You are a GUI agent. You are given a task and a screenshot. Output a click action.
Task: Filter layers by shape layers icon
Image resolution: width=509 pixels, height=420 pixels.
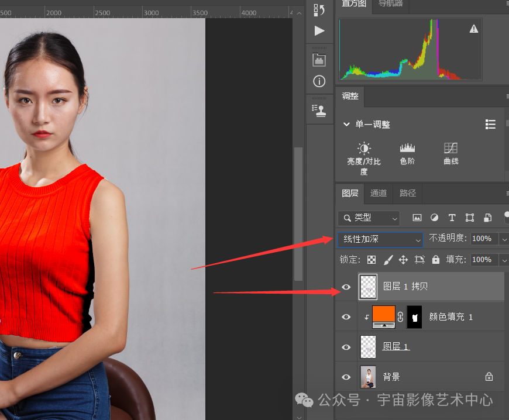[470, 218]
